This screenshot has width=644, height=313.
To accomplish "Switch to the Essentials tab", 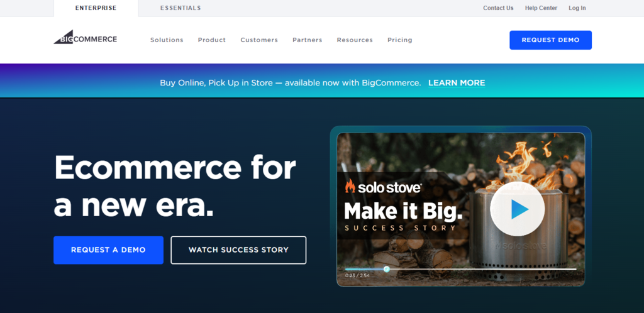I will tap(180, 8).
